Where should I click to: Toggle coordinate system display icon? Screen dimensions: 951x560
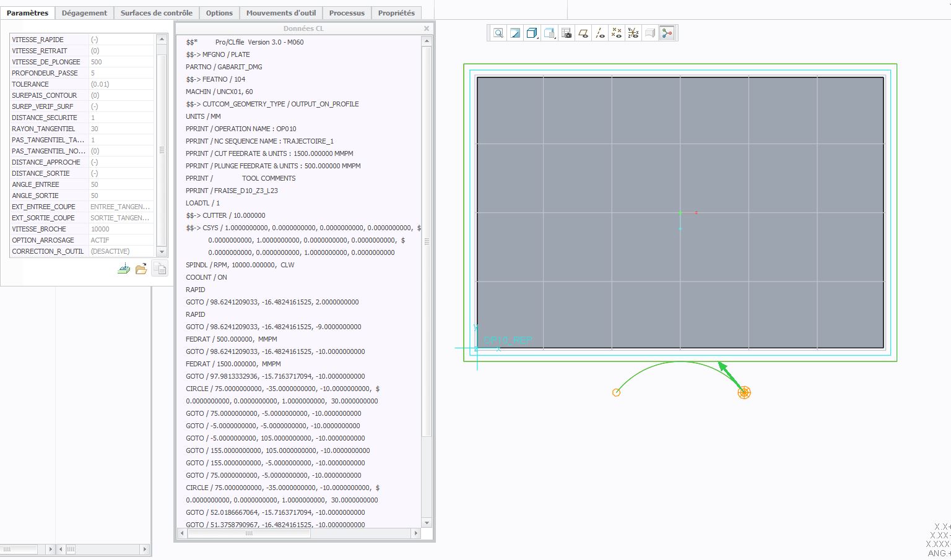click(633, 33)
